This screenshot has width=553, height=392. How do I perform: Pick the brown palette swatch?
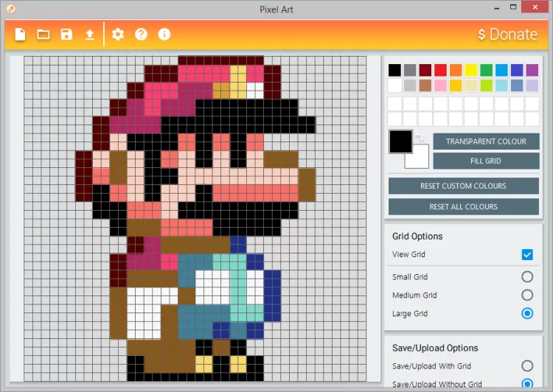click(425, 85)
